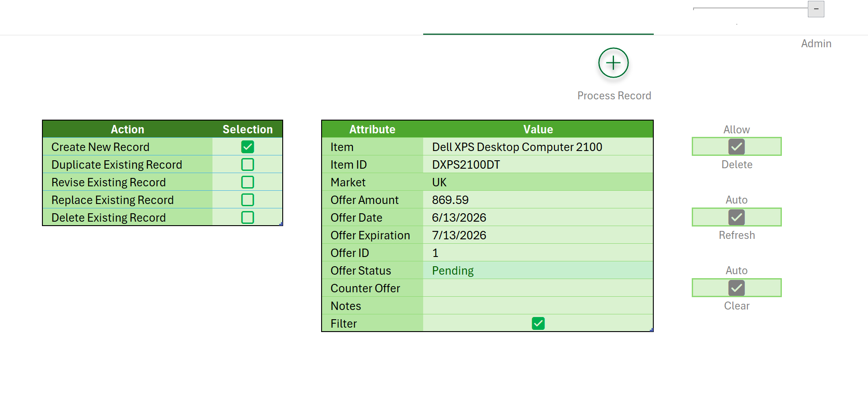
Task: Click the Offer Amount attribute label
Action: (364, 200)
